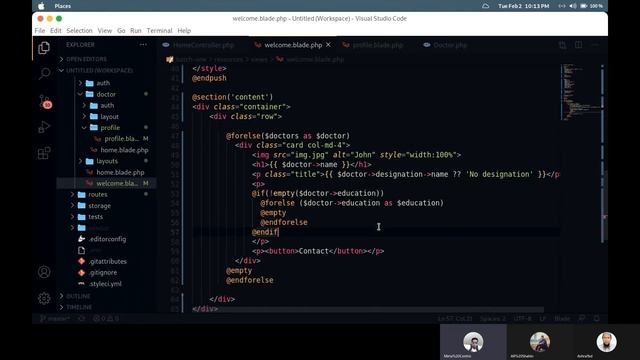640x360 pixels.
Task: Open editor more actions ellipsis
Action: [x=595, y=45]
